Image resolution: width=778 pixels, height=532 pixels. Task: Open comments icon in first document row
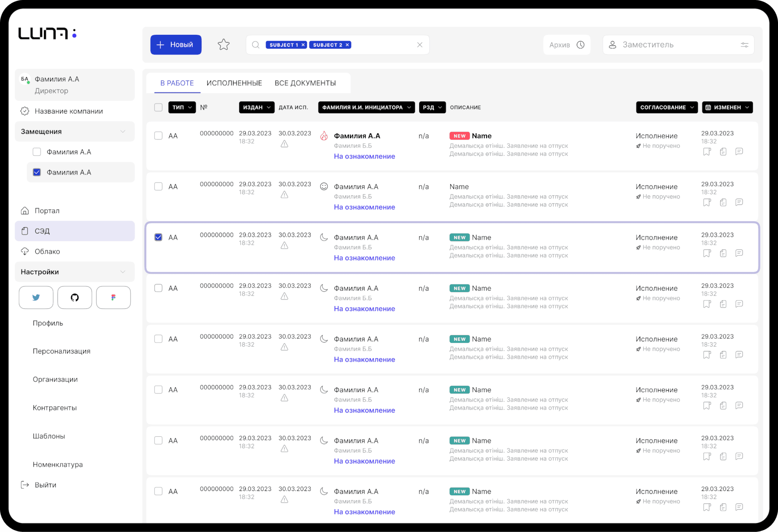pos(739,152)
